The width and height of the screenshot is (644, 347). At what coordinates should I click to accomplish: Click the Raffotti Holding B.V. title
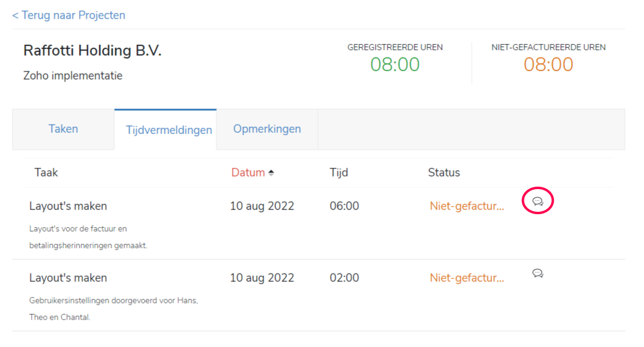93,51
